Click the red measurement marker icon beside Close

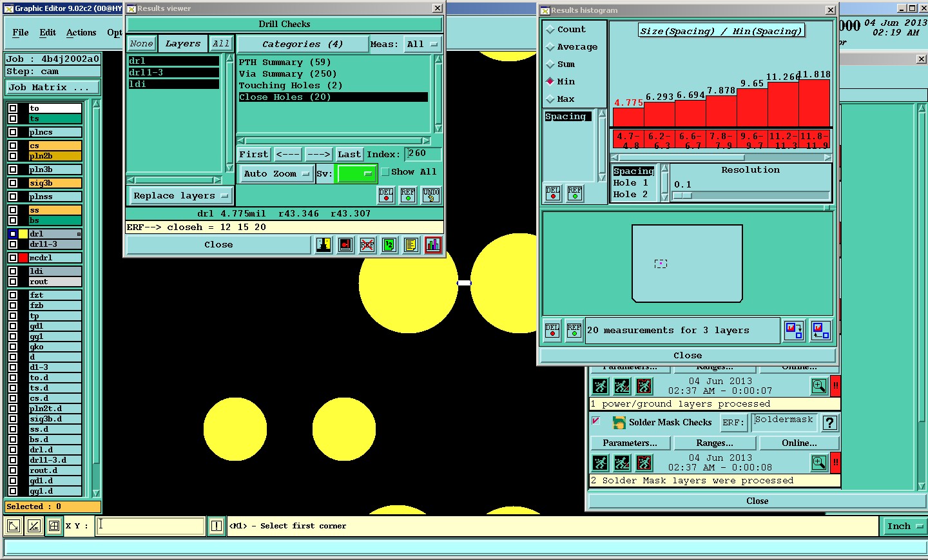coord(345,245)
